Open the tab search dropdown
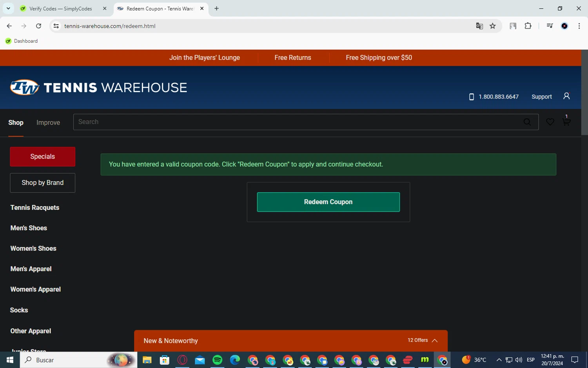This screenshot has height=368, width=588. (x=8, y=9)
